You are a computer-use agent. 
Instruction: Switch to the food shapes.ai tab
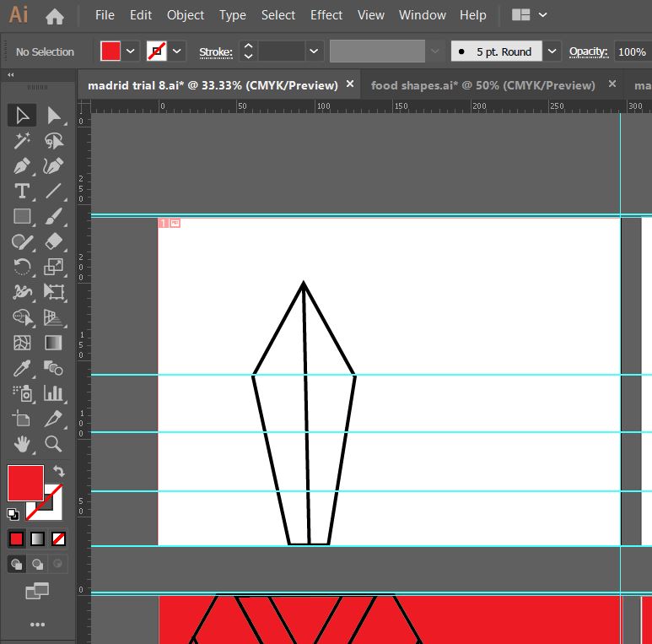(482, 85)
